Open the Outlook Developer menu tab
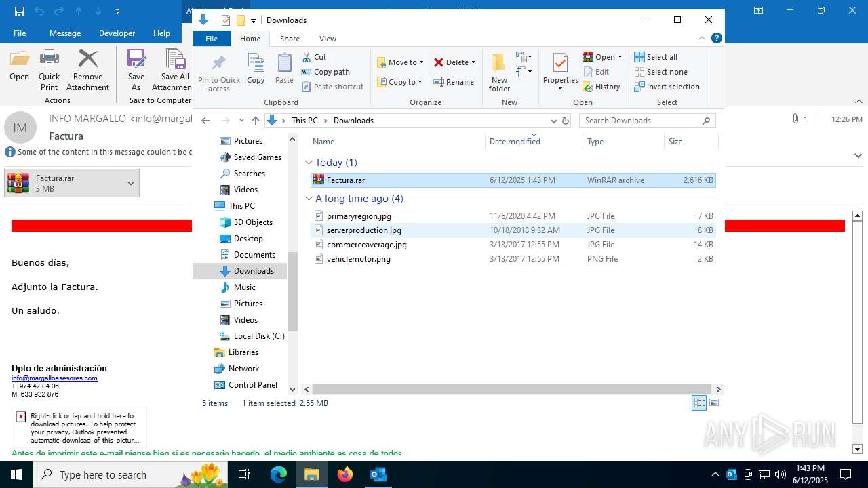Viewport: 868px width, 488px height. click(117, 33)
